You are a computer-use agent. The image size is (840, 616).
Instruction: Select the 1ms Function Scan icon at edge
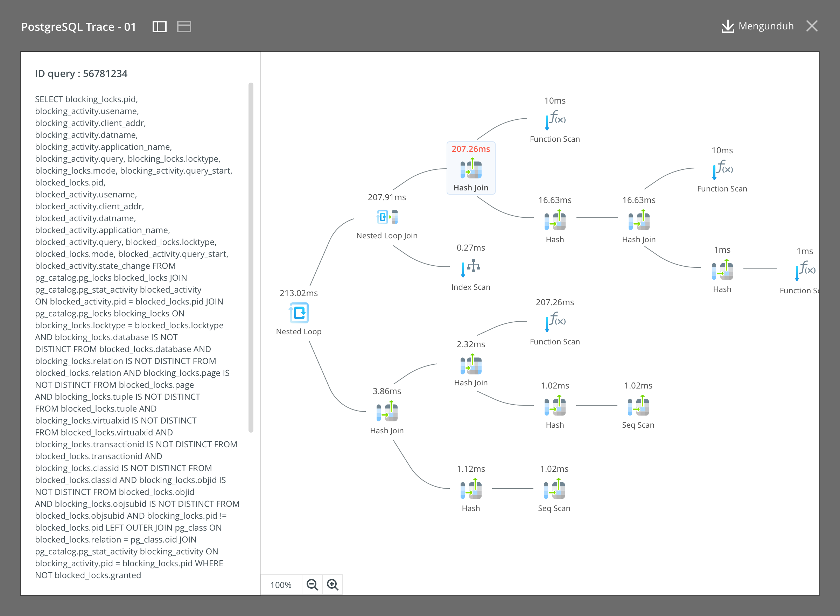point(805,271)
